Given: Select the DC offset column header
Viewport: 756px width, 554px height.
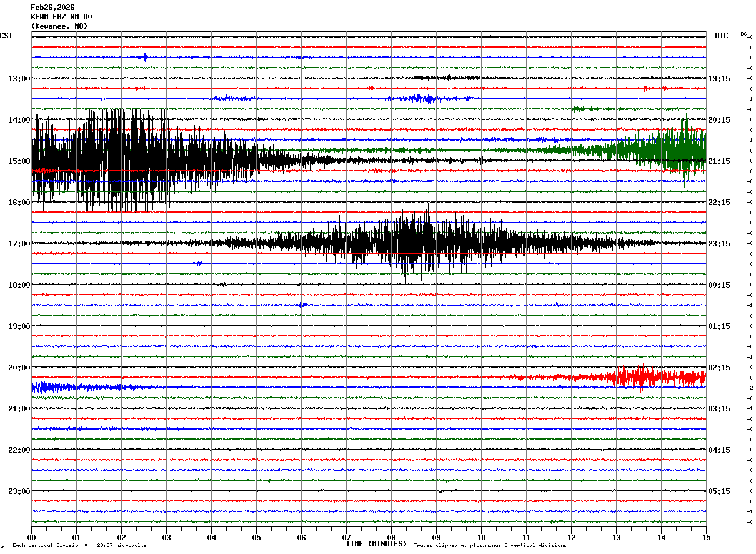Looking at the screenshot, I should [744, 34].
